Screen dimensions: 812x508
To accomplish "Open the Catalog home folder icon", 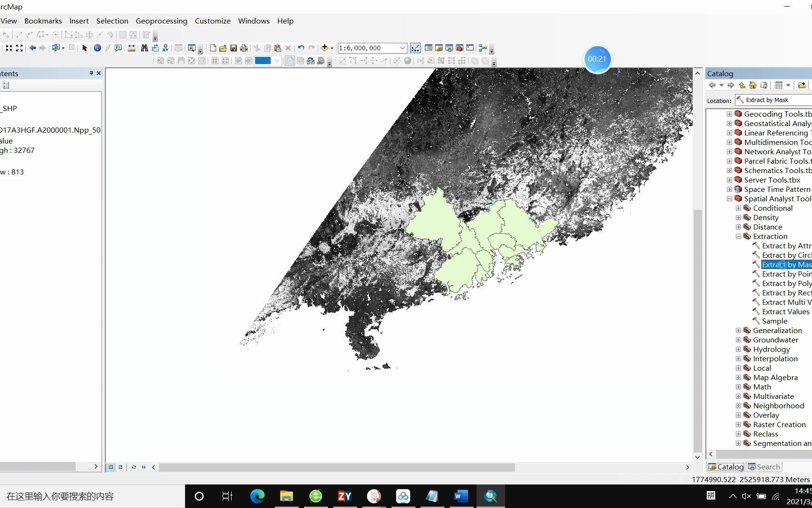I will point(753,85).
